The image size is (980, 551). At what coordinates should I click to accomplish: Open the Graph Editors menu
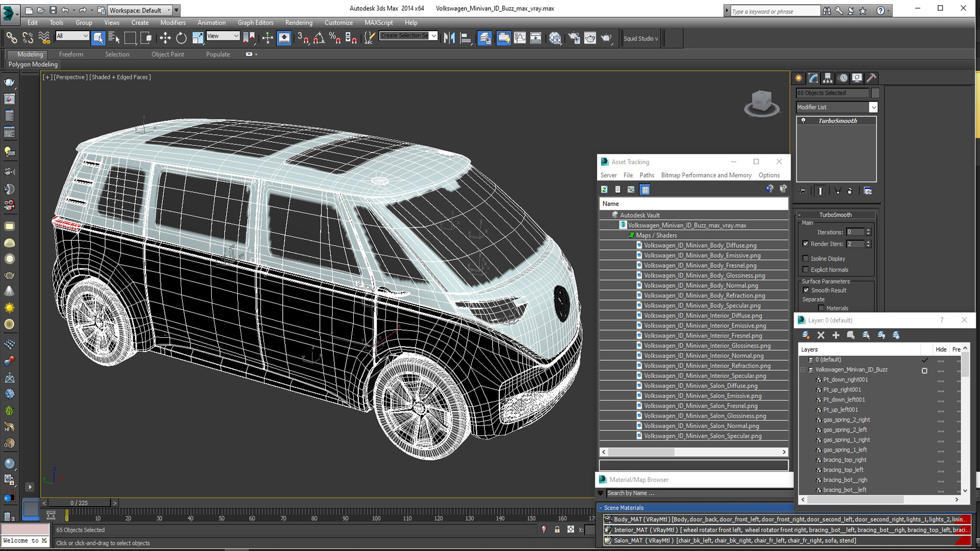(x=255, y=22)
